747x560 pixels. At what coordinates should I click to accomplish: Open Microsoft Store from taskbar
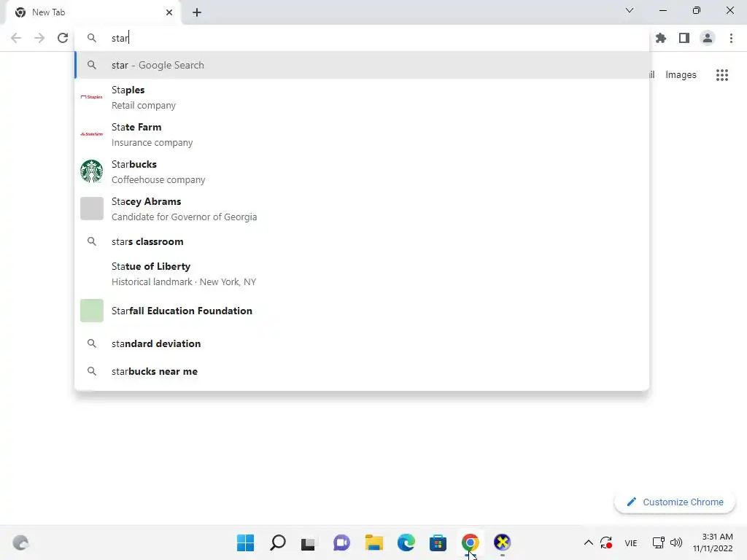click(x=438, y=542)
